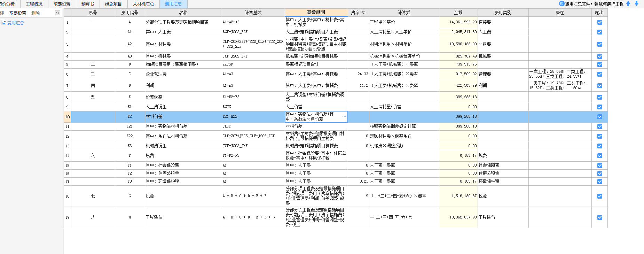Click the 计算基数 column header
Image resolution: width=644 pixels, height=254 pixels.
click(253, 13)
